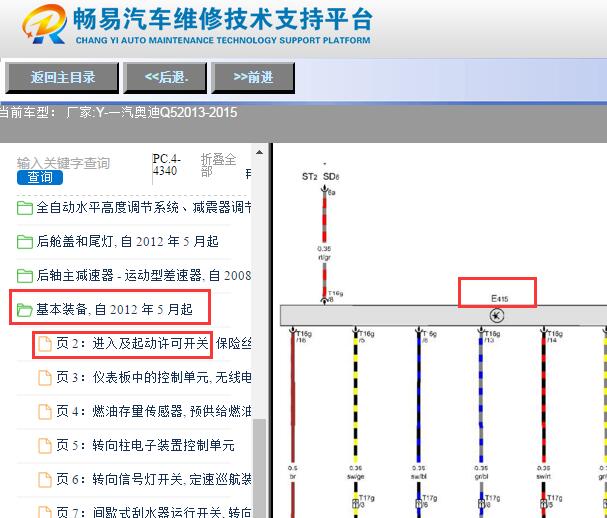Click the gr/bl wire label
Screen dimensions: 607x518
pos(481,477)
